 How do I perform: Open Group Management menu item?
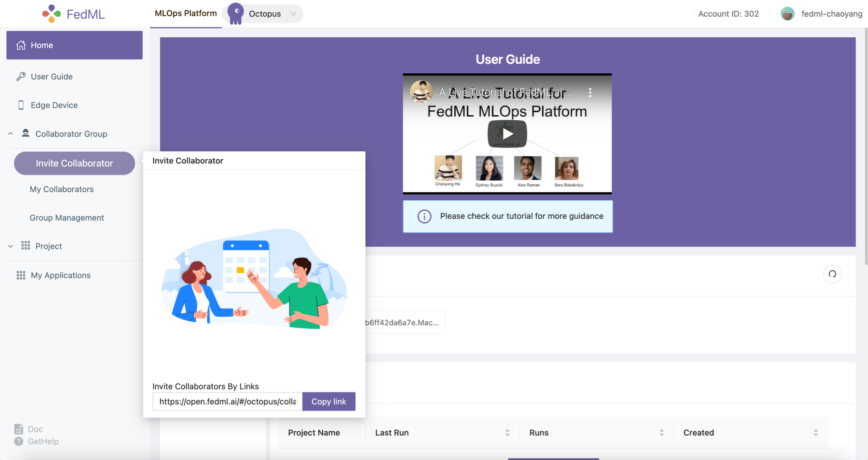67,218
